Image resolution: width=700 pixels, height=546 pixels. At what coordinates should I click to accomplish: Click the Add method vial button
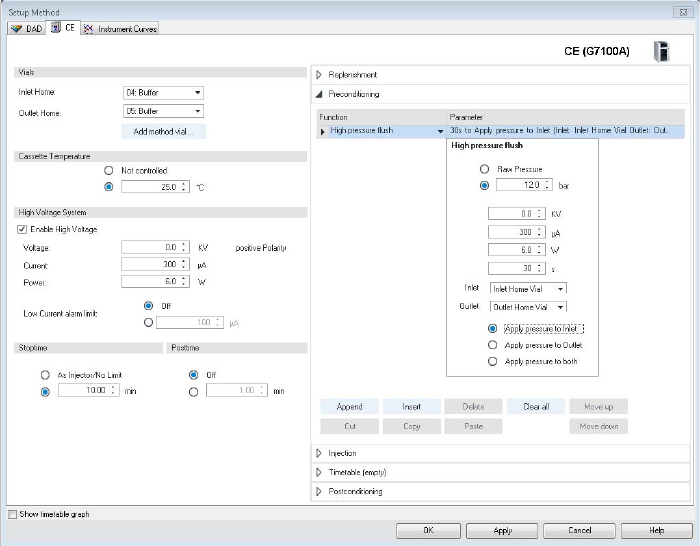pos(163,132)
